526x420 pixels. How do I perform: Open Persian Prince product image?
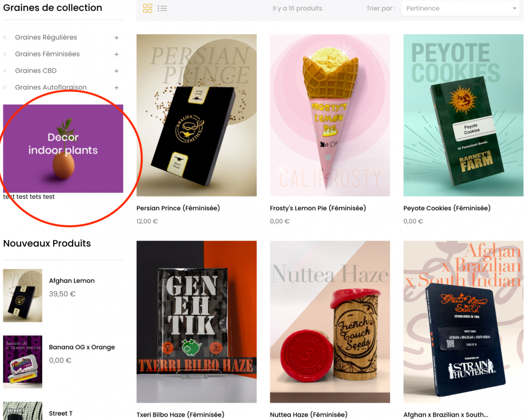coord(196,115)
